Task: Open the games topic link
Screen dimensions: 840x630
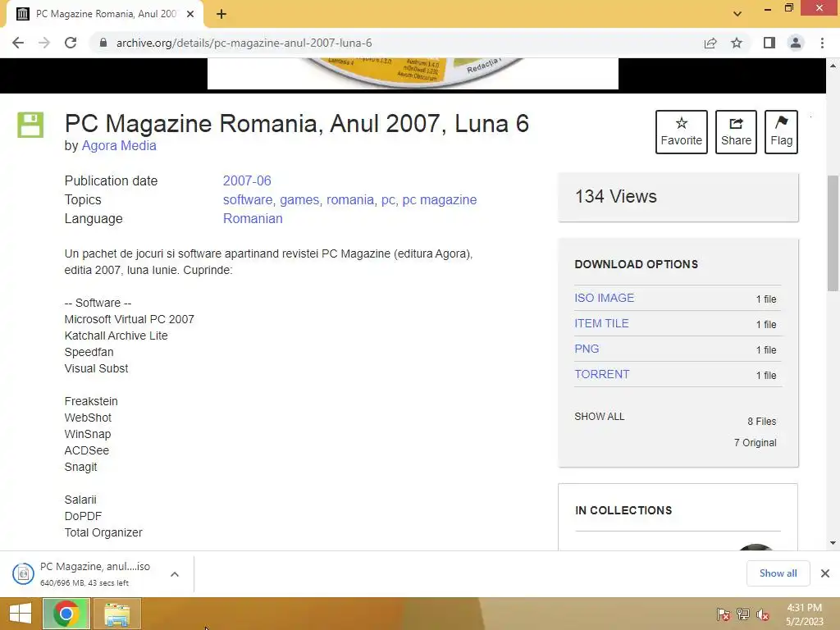Action: pos(299,200)
